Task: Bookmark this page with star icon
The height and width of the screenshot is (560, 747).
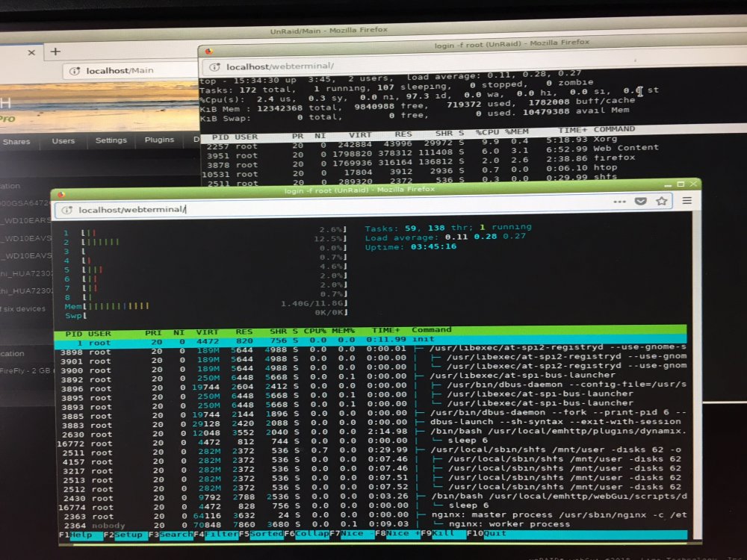Action: (662, 201)
